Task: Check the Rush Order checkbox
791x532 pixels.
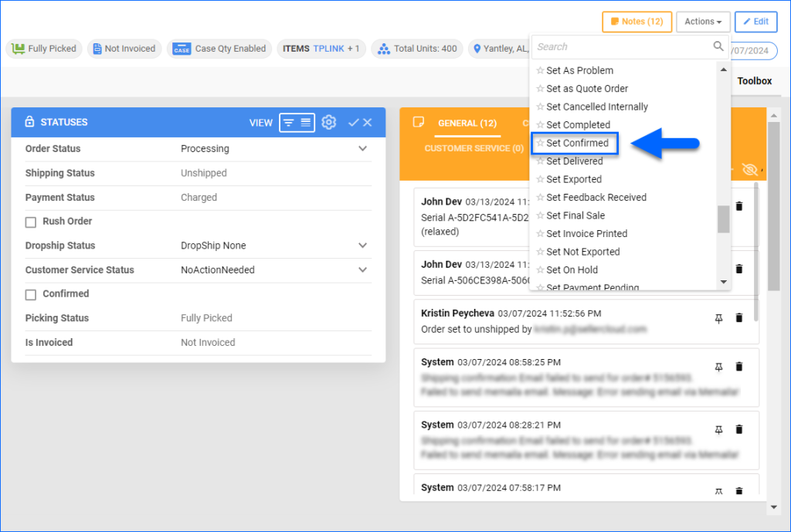Action: (x=30, y=220)
